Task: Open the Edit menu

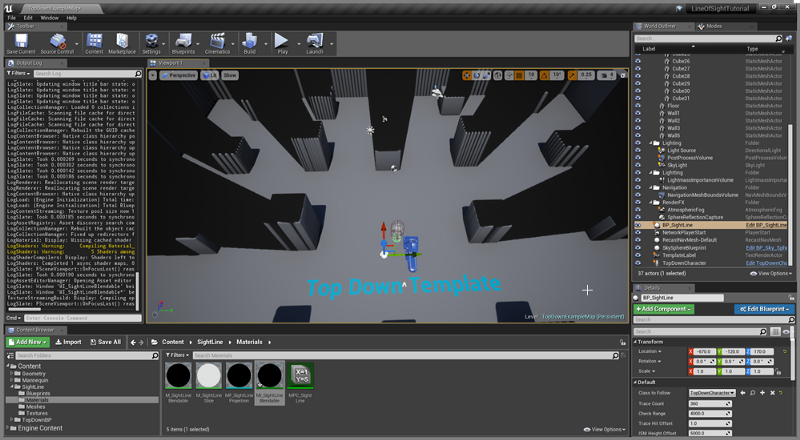Action: (28, 18)
